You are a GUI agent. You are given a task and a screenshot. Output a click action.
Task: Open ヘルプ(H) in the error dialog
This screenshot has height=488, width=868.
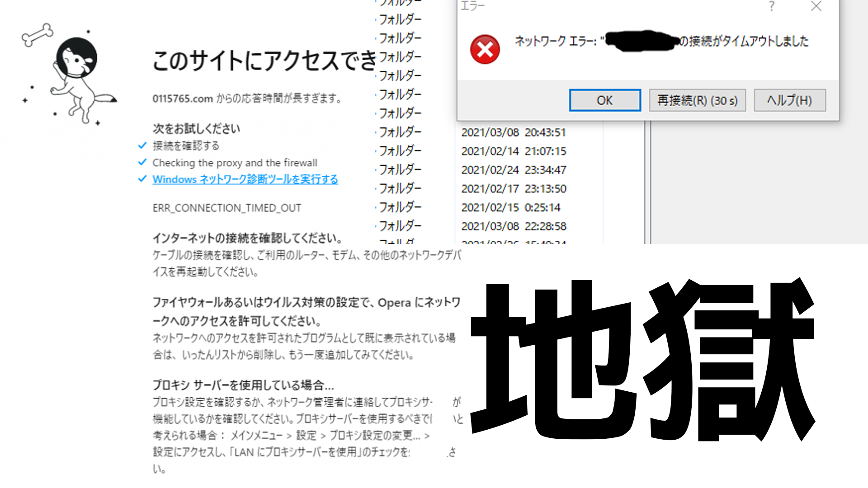[x=790, y=100]
